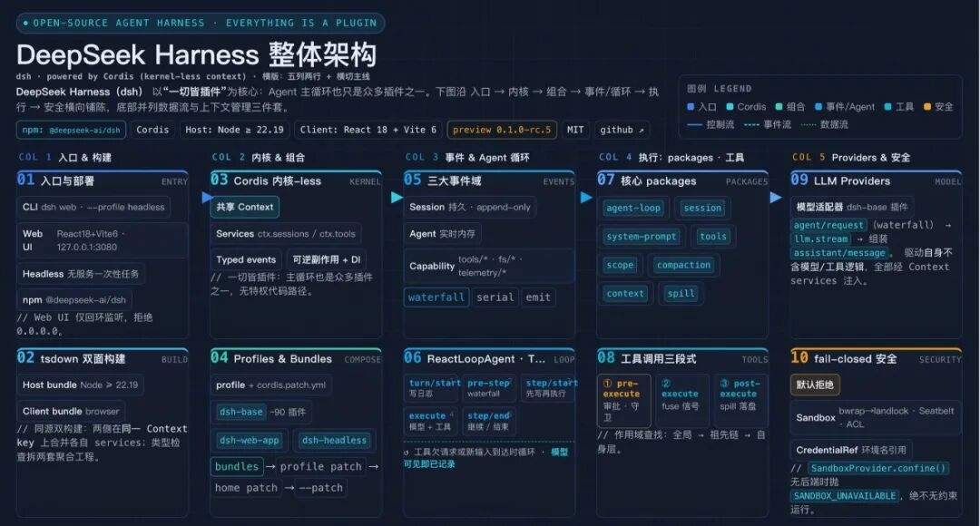
Task: Click the Capability tools/* fs/* telemetry/* chip
Action: tap(489, 266)
